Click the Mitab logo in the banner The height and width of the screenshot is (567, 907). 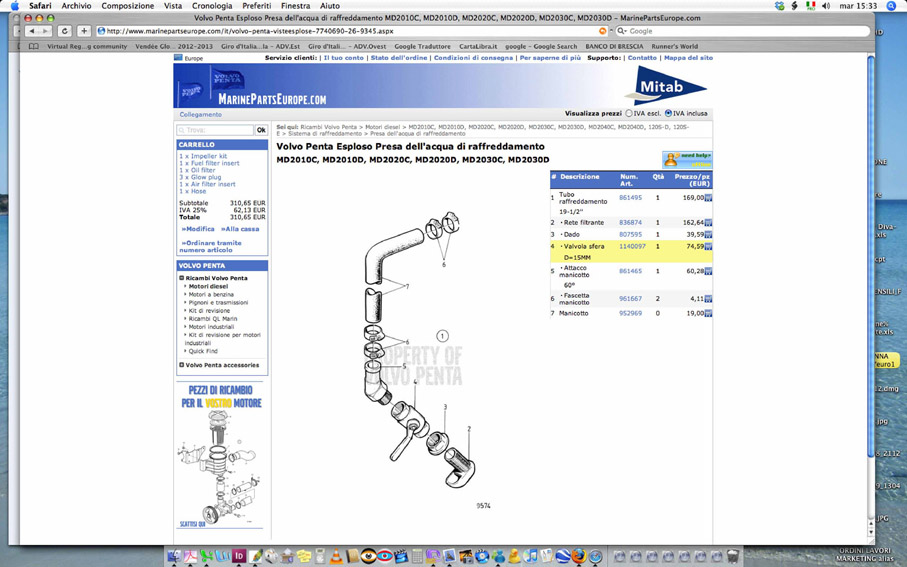click(665, 86)
